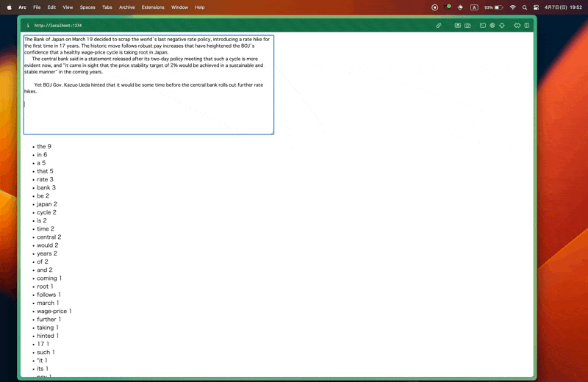This screenshot has width=588, height=382.
Task: Open the Apple menu
Action: 10,7
